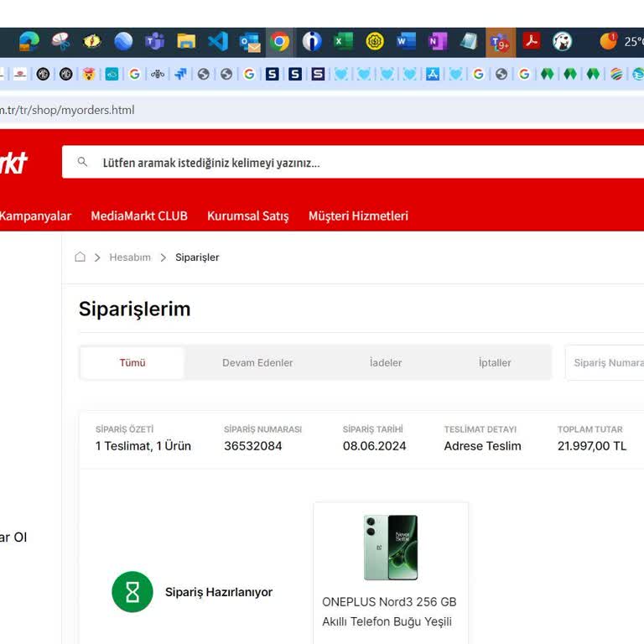Screen dimensions: 644x644
Task: Click the MediaMarkt logo
Action: click(x=13, y=163)
